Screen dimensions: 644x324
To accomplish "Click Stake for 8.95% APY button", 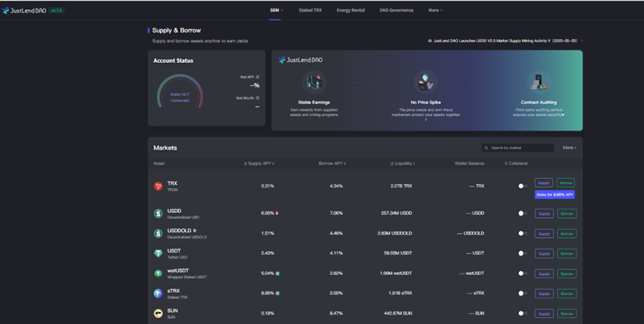I will point(554,195).
